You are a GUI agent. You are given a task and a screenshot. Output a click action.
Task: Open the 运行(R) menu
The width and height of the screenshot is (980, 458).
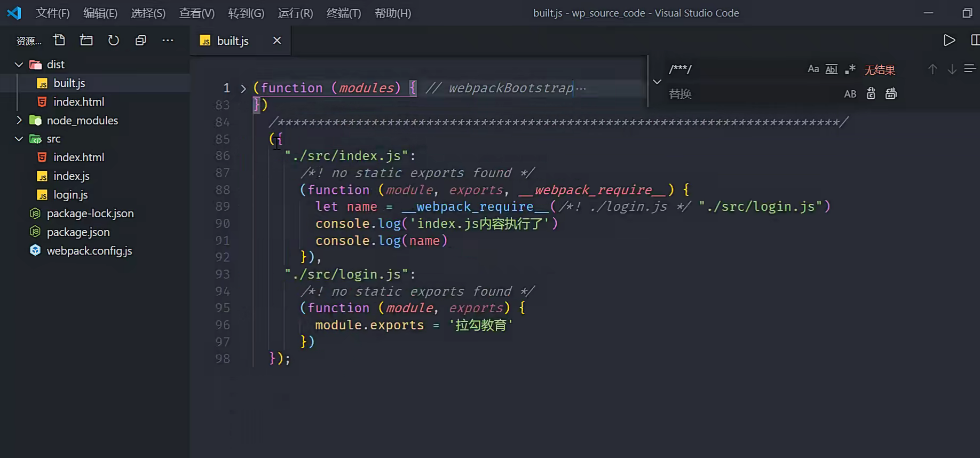click(x=295, y=13)
